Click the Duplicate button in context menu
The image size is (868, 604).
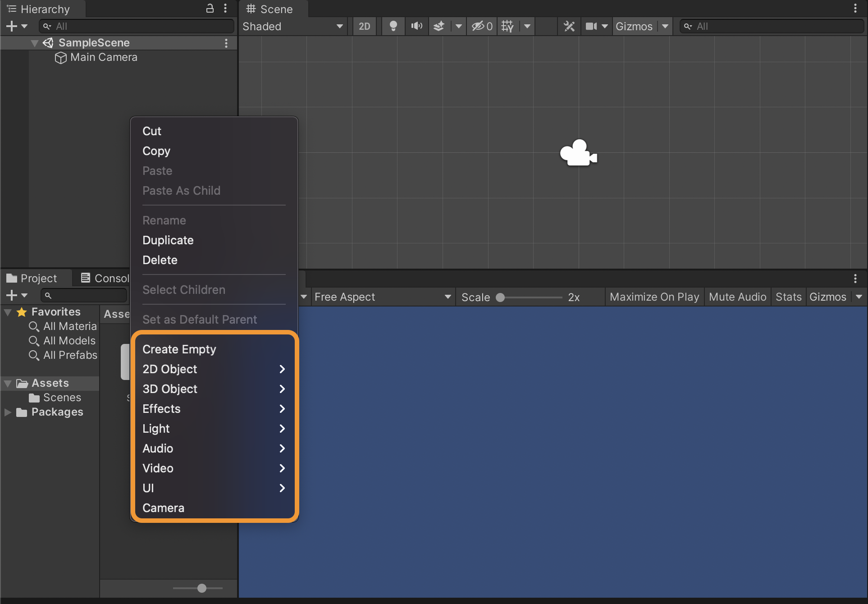[x=168, y=240]
